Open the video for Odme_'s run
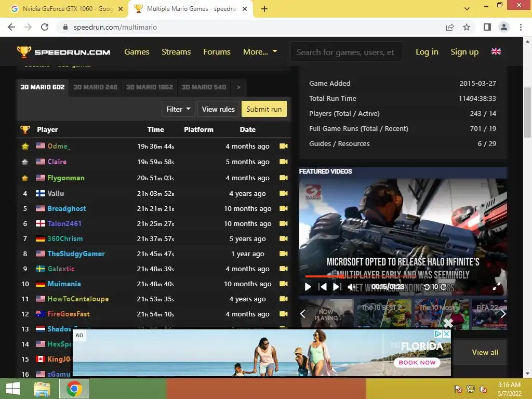The width and height of the screenshot is (532, 399). point(284,146)
